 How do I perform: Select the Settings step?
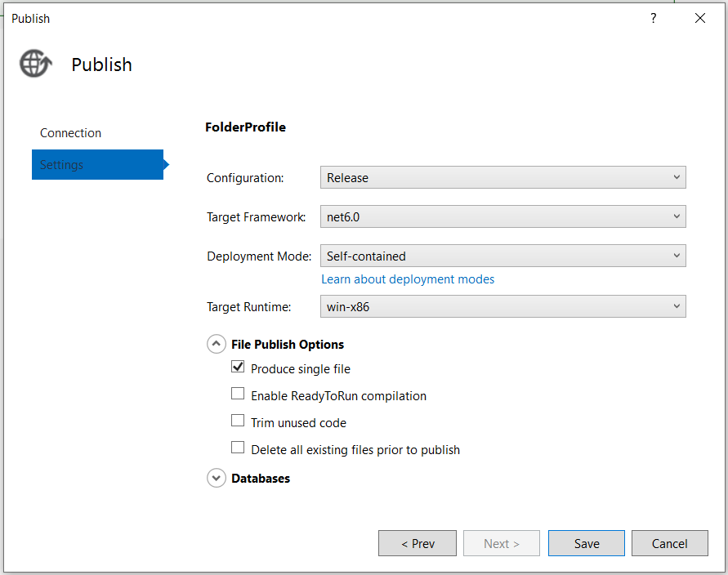coord(97,165)
